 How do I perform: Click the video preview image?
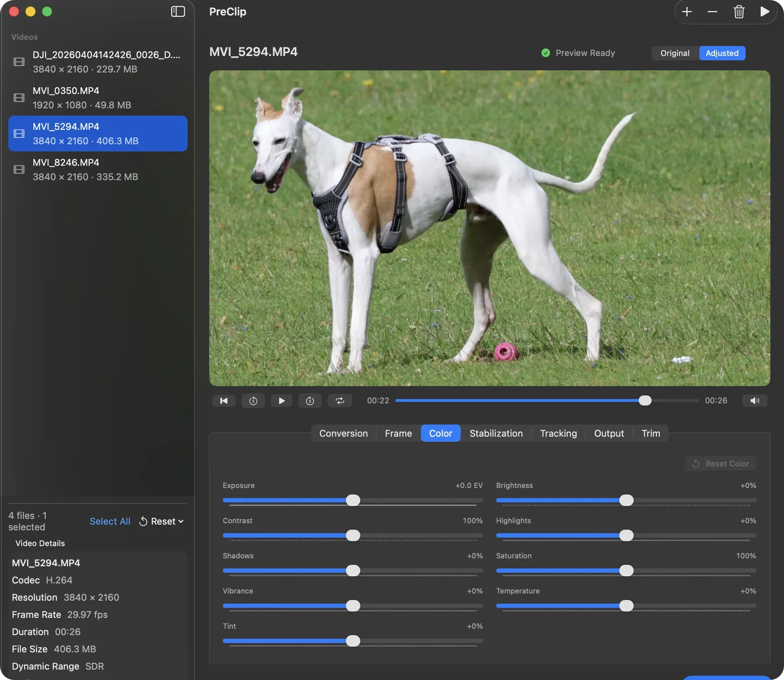(490, 228)
